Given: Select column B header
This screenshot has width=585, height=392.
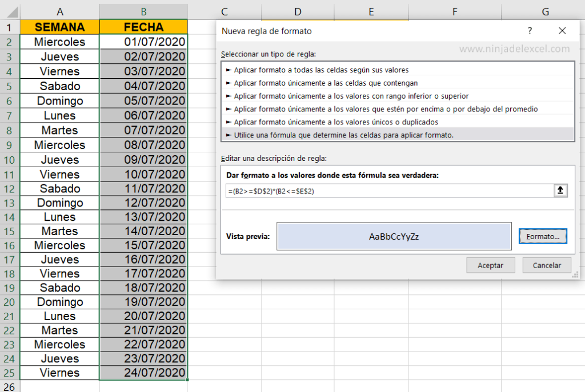Looking at the screenshot, I should (143, 12).
